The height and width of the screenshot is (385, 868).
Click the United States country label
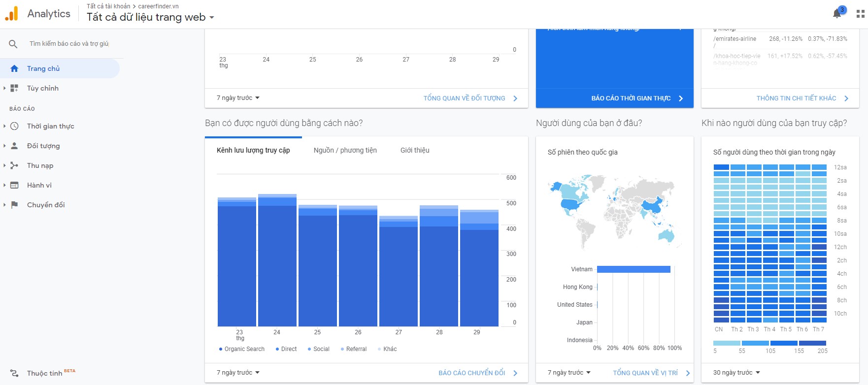click(575, 305)
